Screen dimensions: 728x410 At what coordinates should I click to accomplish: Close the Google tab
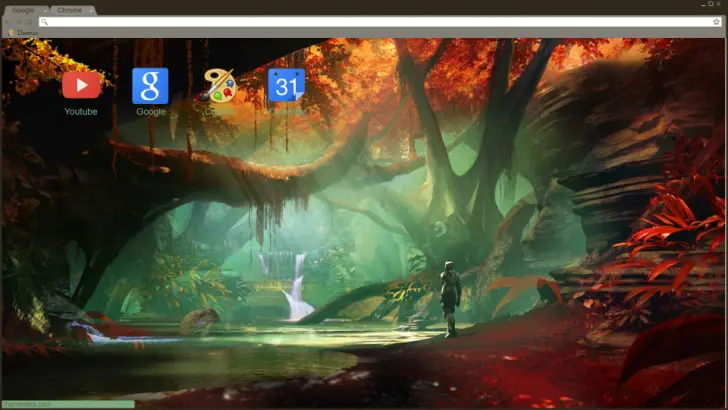[44, 10]
